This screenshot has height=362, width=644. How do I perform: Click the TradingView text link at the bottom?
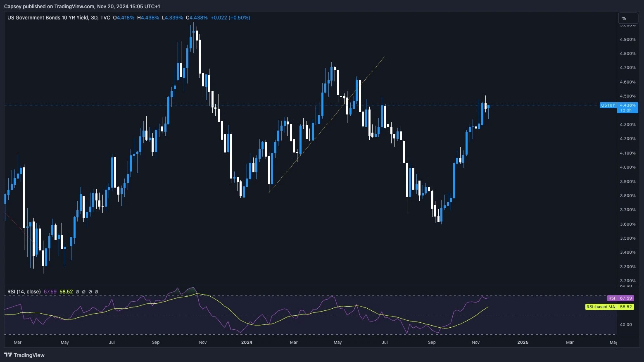tap(29, 355)
